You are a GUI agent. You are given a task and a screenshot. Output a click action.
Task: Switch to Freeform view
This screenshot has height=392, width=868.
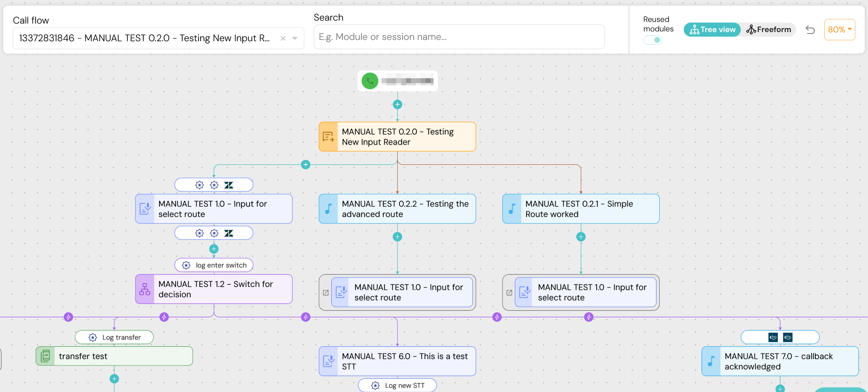[769, 30]
